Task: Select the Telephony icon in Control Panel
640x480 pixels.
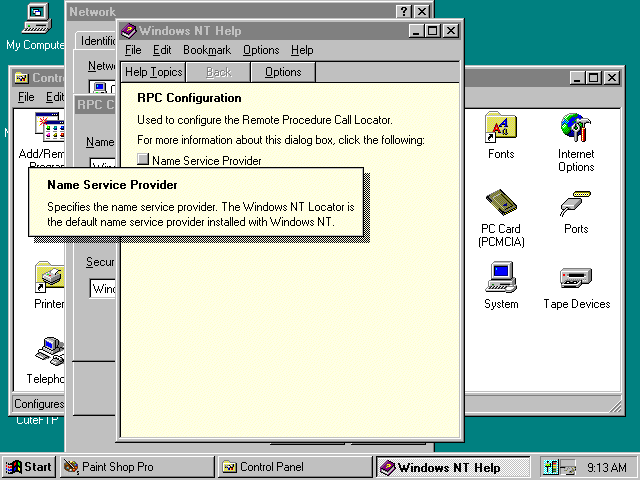Action: click(x=49, y=352)
